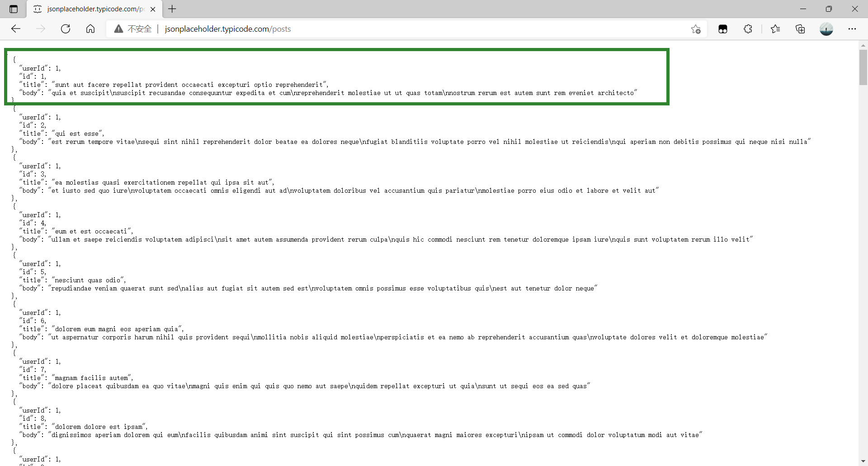The image size is (868, 466).
Task: Open the tab actions menu icon
Action: [14, 9]
